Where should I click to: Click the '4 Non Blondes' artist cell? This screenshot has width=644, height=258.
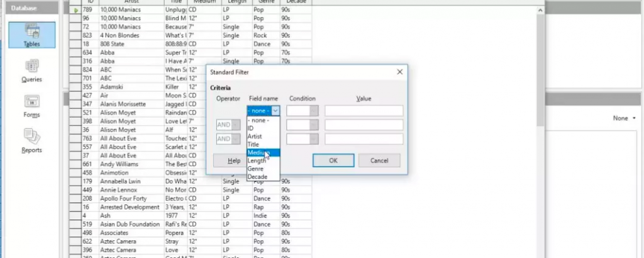pos(131,35)
